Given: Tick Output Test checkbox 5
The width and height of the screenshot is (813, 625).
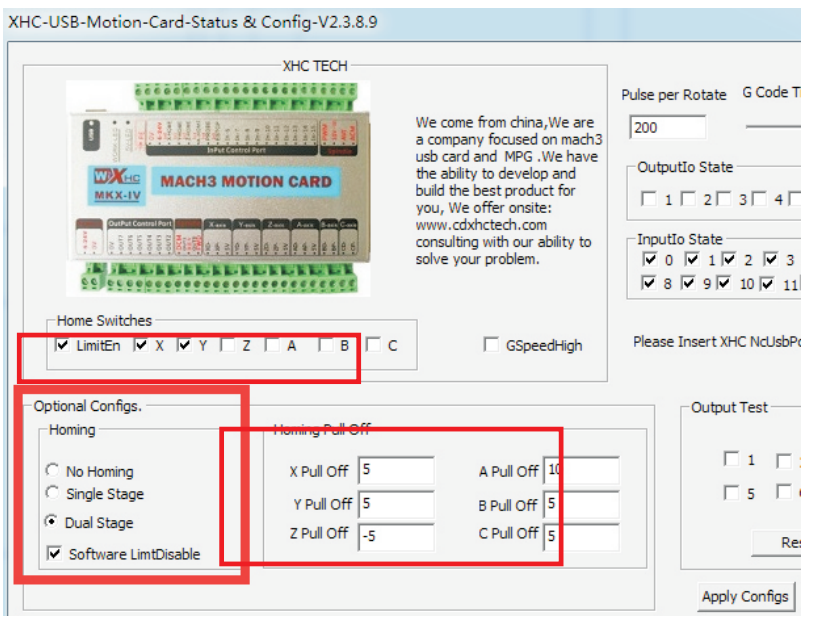Looking at the screenshot, I should [x=732, y=493].
